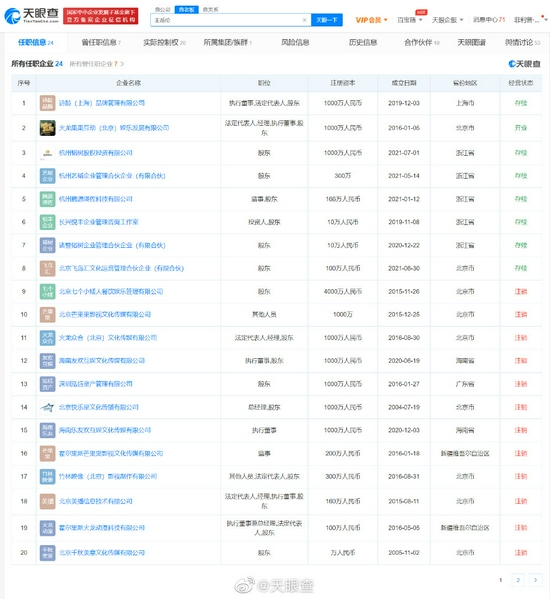Viewport: 550px width, 599px height.
Task: Click the green logo tile in row 5
Action: tap(47, 199)
